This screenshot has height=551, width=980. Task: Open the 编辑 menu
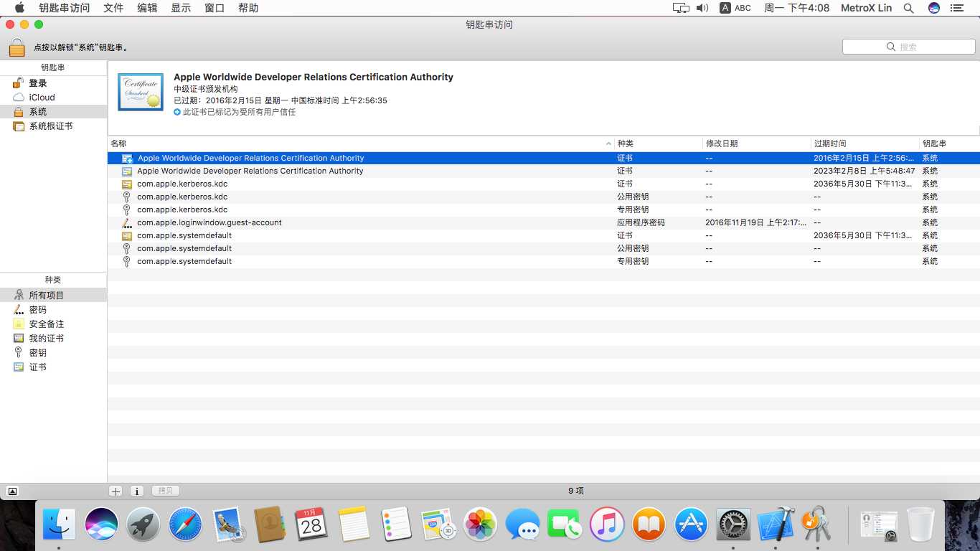(x=147, y=8)
